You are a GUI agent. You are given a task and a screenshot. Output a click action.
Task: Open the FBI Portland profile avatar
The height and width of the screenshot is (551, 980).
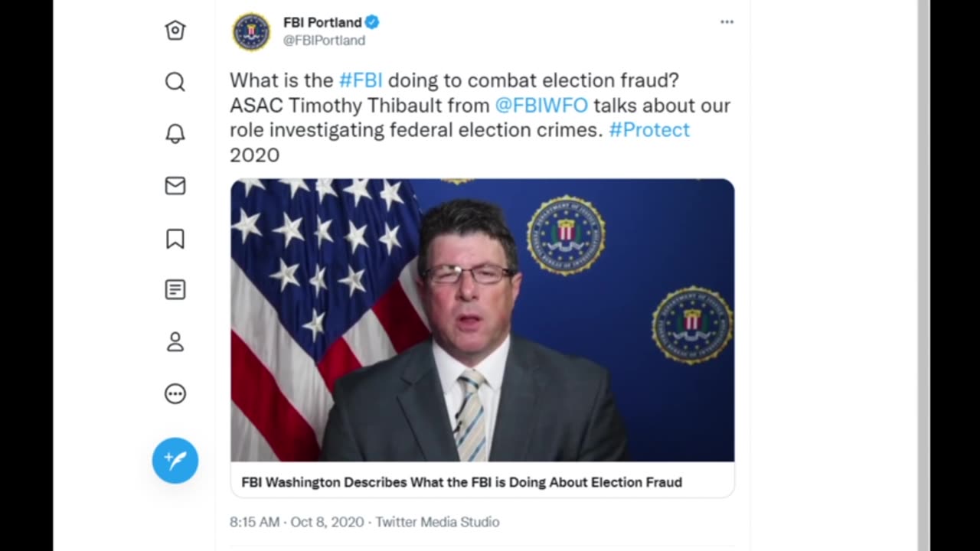(251, 32)
